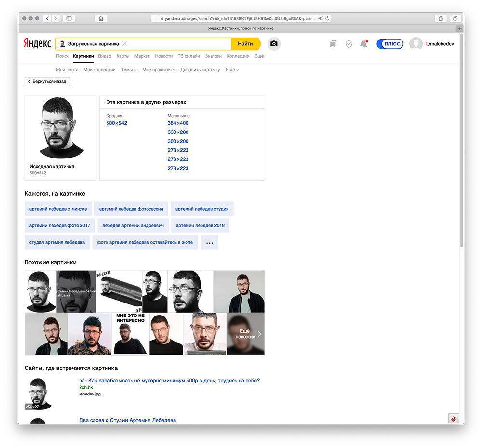Open the Safari home page icon
This screenshot has height=448, width=482.
(x=101, y=18)
